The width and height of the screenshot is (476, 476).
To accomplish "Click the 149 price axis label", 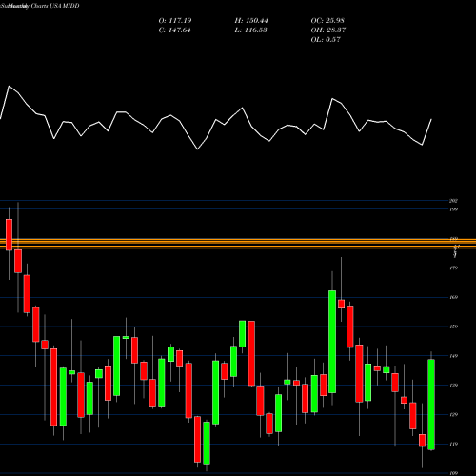I will pos(453,356).
